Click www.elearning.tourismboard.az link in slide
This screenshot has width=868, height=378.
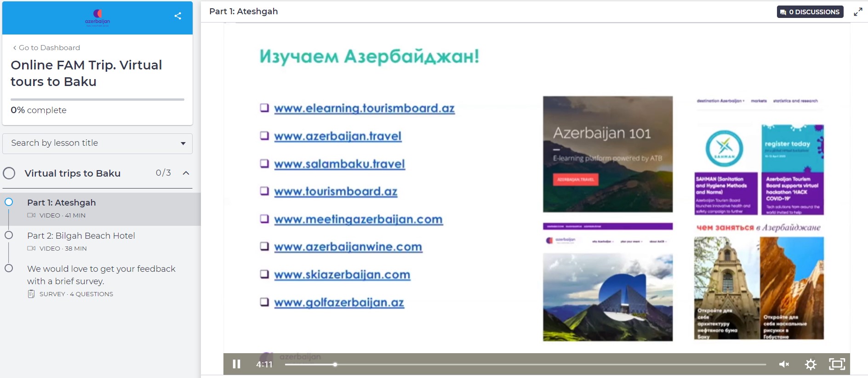point(365,109)
